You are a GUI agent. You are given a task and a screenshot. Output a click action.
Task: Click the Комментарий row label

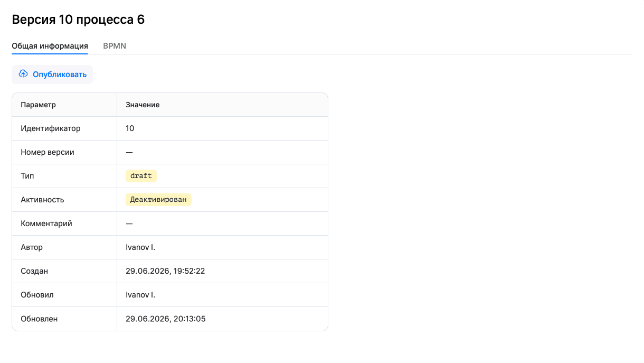click(46, 224)
